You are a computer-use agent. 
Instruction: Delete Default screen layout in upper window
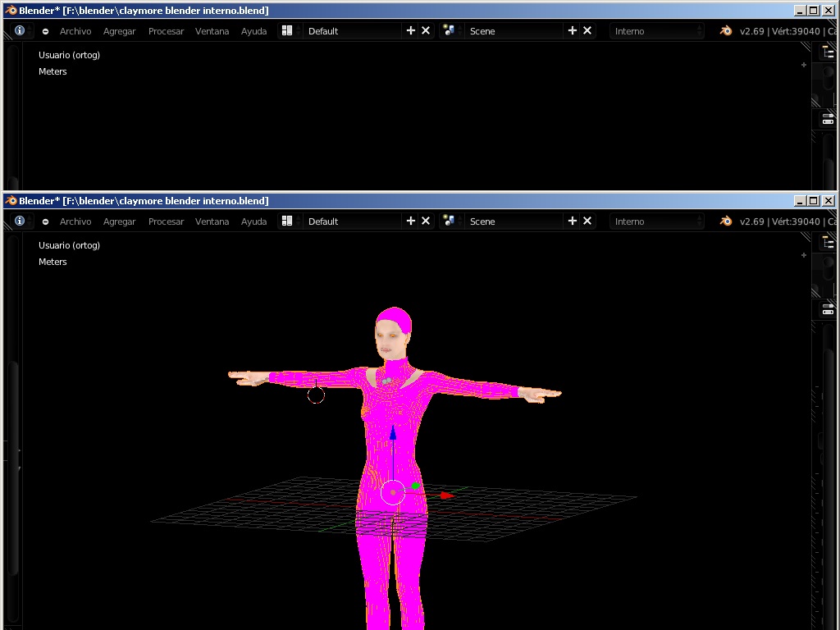426,31
